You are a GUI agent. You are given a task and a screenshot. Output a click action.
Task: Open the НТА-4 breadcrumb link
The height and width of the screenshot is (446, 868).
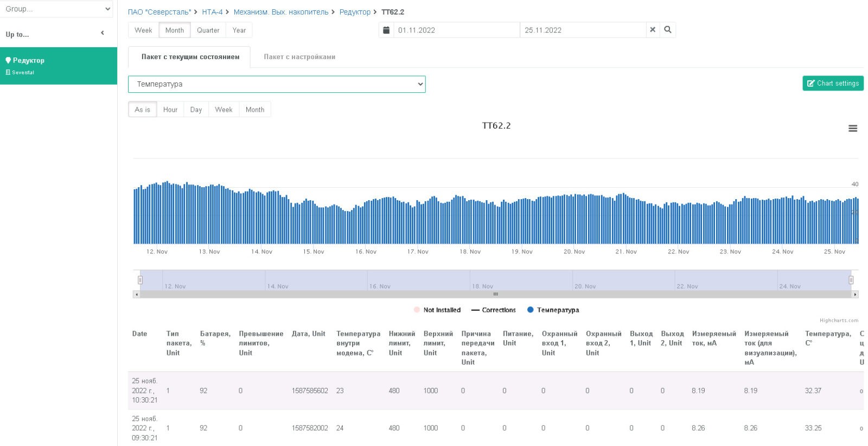coord(212,12)
